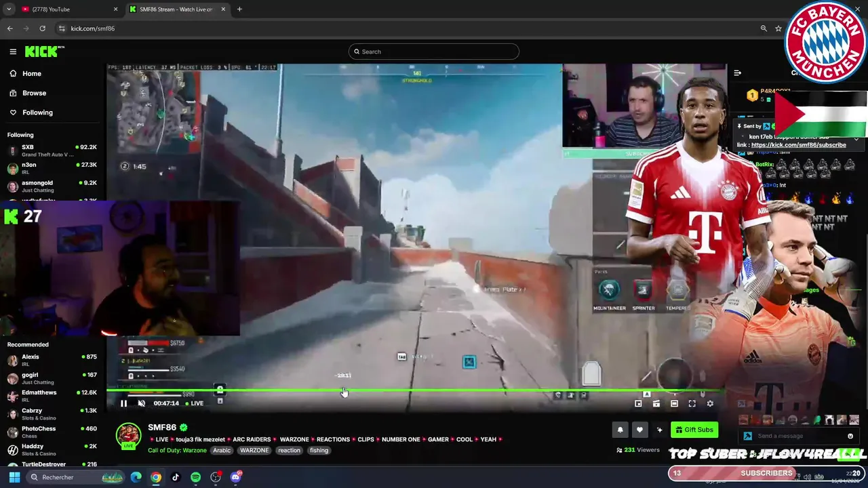Focus the Kick Search field

434,52
